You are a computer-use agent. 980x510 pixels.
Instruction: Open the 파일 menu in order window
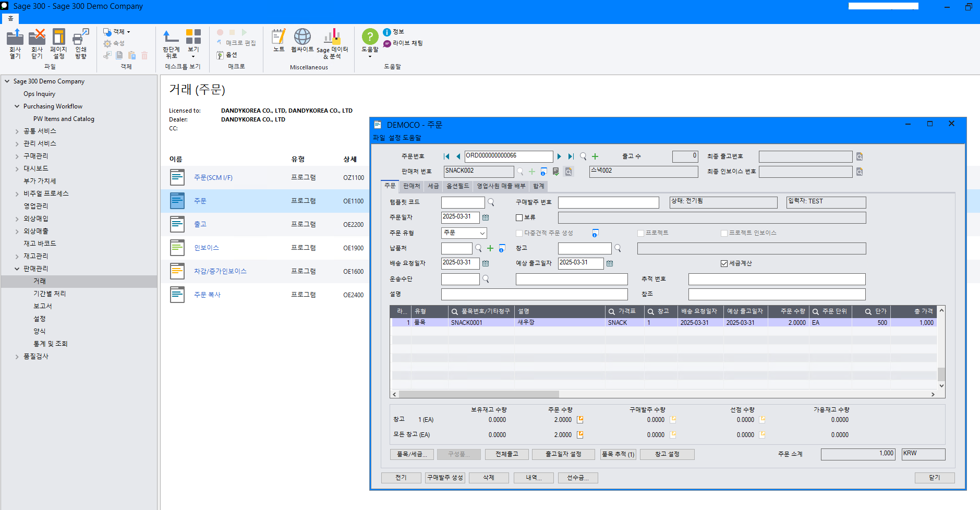379,138
